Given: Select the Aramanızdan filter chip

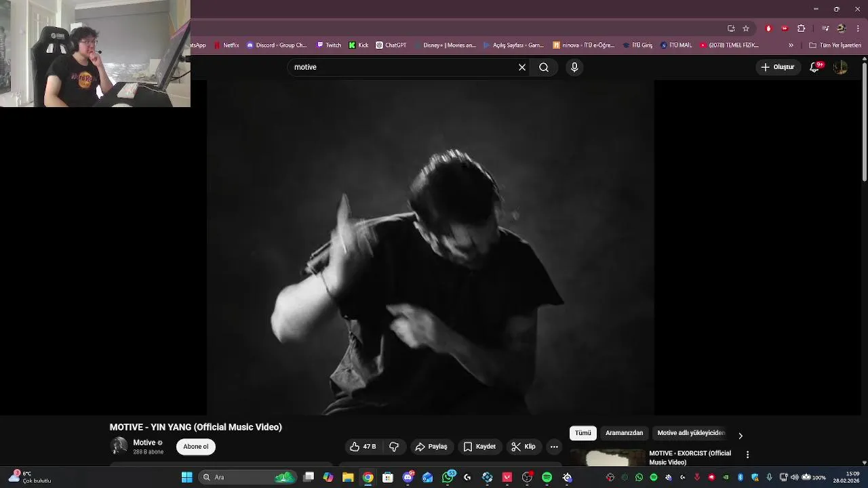Looking at the screenshot, I should 624,433.
